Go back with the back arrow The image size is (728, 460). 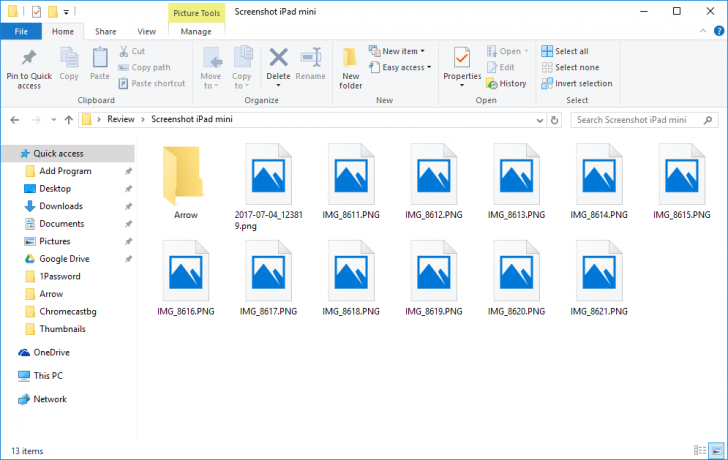coord(15,120)
